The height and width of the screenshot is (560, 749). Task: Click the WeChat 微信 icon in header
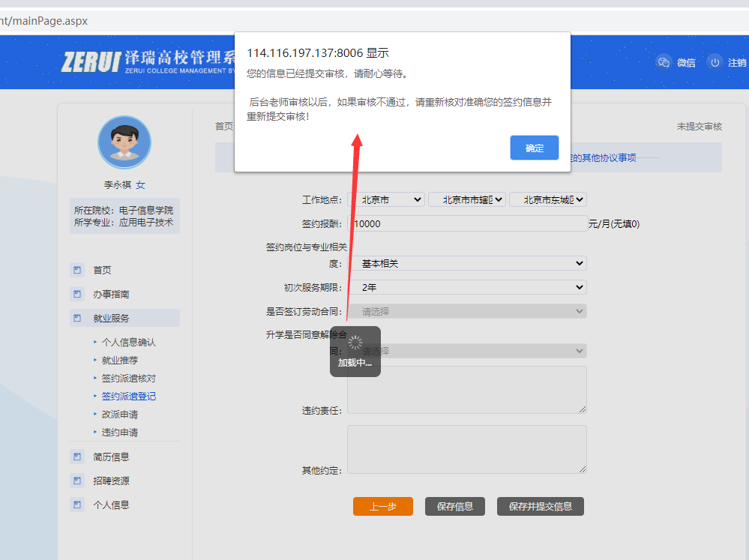coord(663,63)
